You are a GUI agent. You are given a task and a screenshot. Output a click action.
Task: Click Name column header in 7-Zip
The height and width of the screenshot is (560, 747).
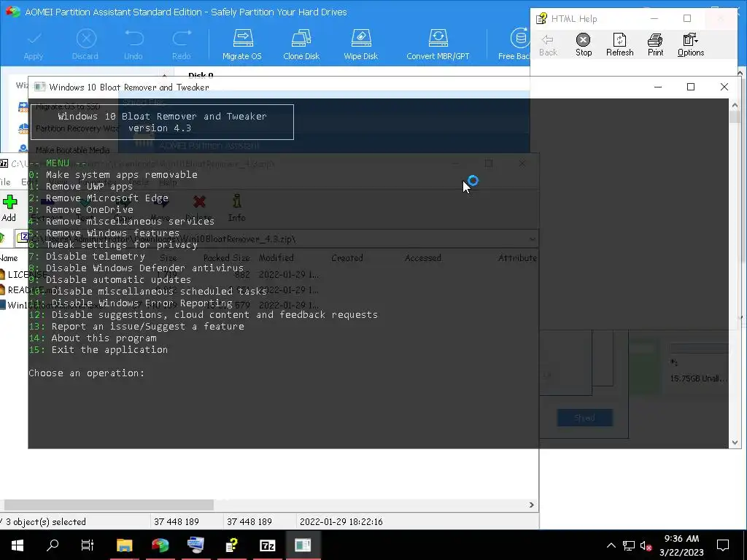(9, 257)
